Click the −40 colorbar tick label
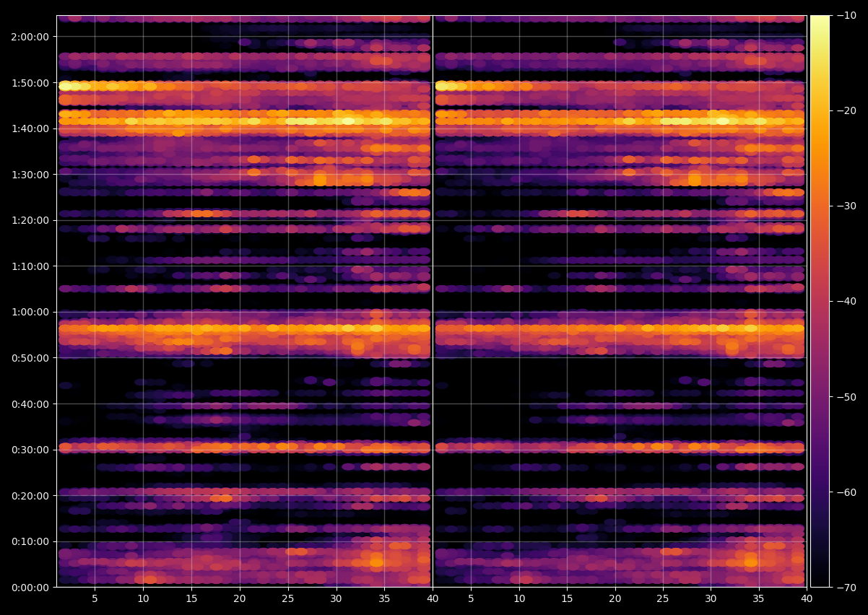This screenshot has width=868, height=615. 846,301
